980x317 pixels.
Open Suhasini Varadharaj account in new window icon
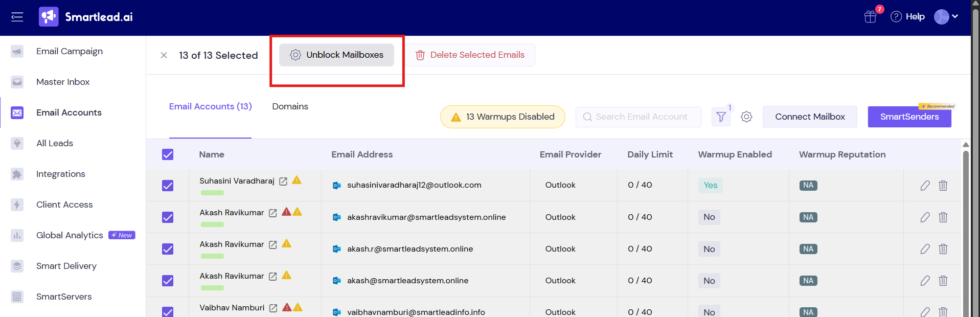pos(283,181)
